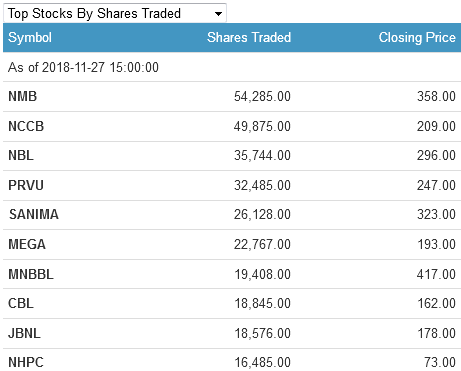The width and height of the screenshot is (461, 371).
Task: Click the 54,285.00 shares traded value
Action: point(262,96)
